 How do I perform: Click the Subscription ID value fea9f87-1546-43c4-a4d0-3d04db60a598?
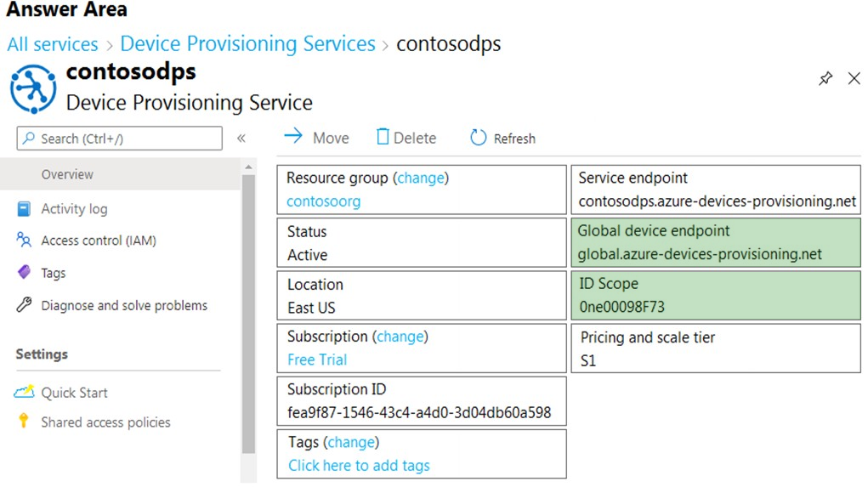419,413
